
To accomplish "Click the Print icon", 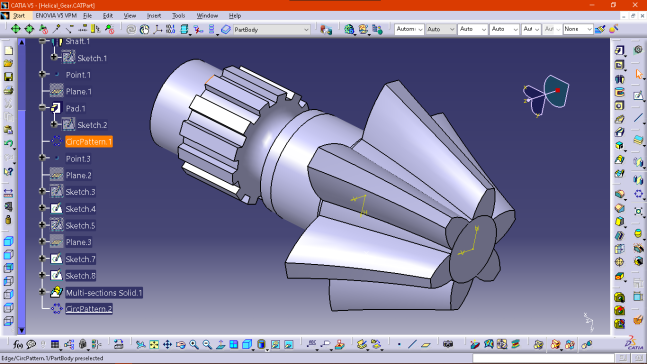I will (x=8, y=90).
